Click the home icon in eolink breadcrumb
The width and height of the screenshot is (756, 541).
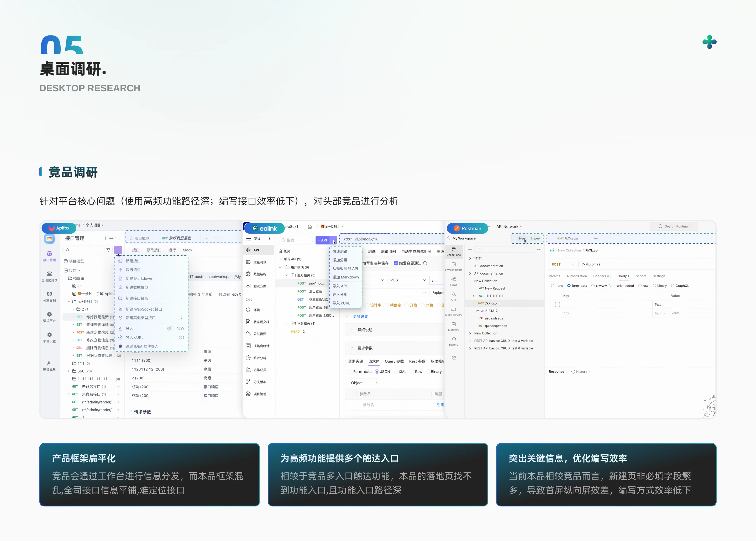point(310,227)
